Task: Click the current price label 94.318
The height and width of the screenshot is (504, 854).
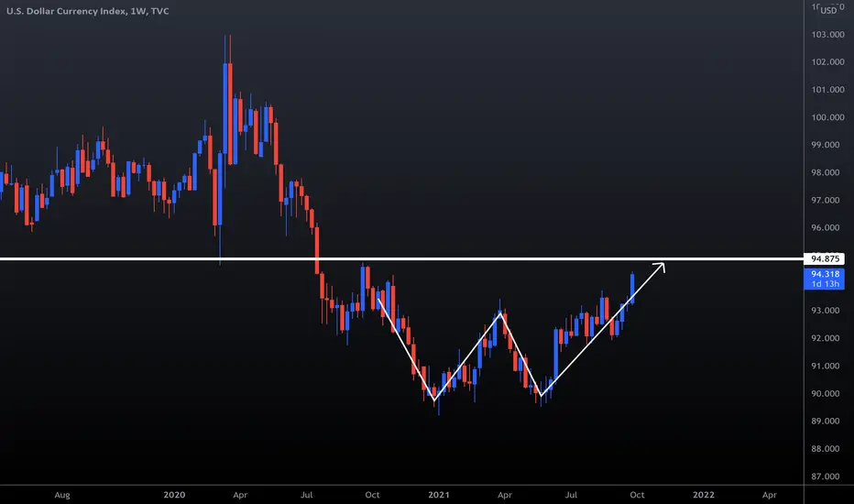Action: [x=825, y=274]
